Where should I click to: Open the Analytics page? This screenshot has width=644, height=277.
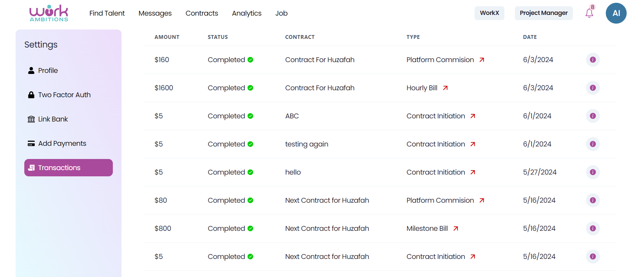click(246, 13)
